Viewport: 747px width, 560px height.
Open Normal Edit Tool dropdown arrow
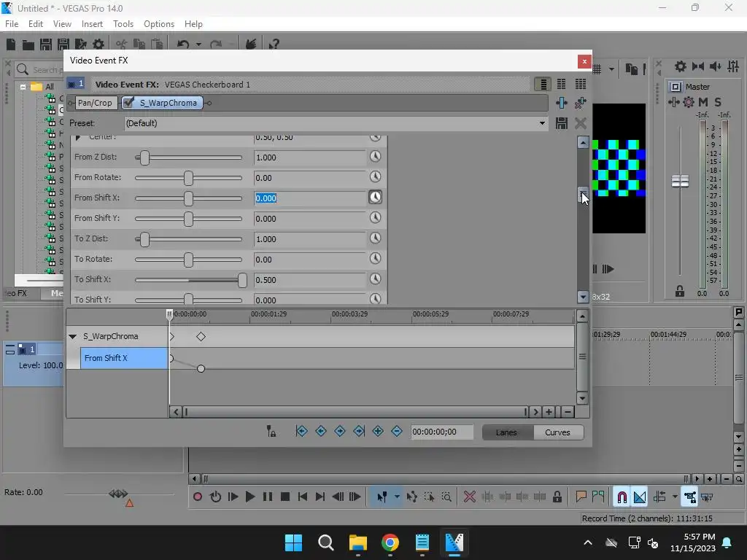point(397,497)
